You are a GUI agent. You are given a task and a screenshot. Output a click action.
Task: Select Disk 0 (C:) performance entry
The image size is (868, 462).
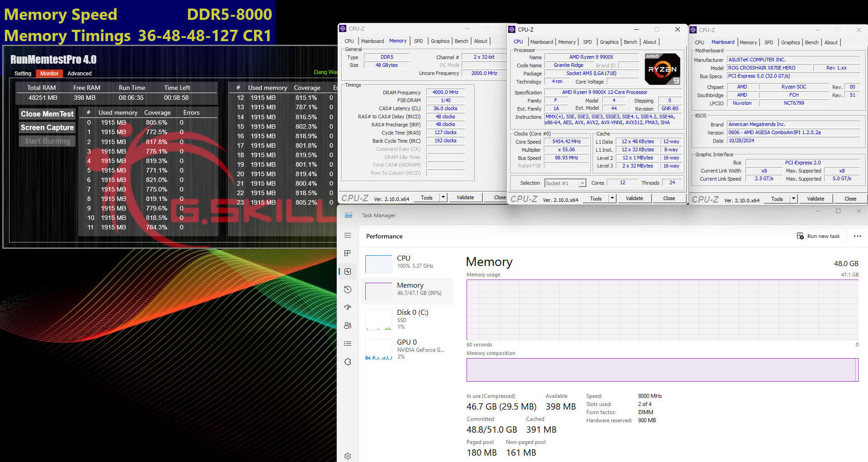[x=407, y=319]
